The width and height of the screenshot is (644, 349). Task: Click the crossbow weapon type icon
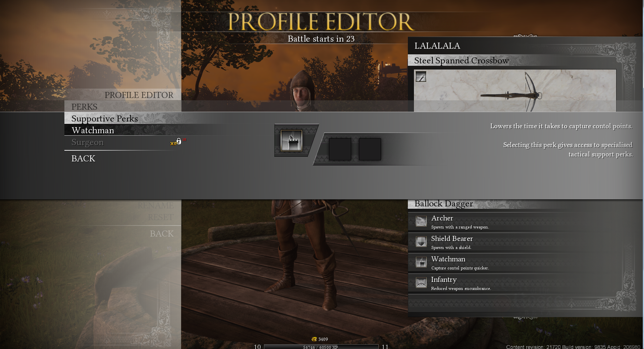tap(421, 77)
